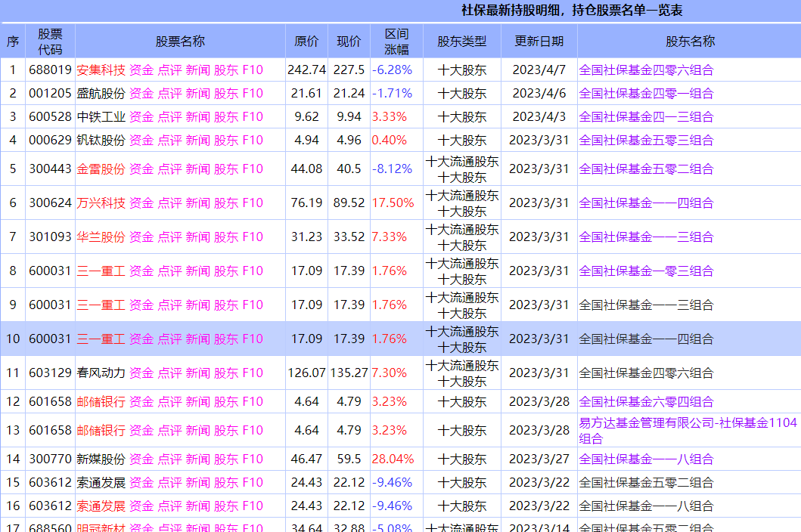Click stock code 301093
801x532 pixels.
50,237
